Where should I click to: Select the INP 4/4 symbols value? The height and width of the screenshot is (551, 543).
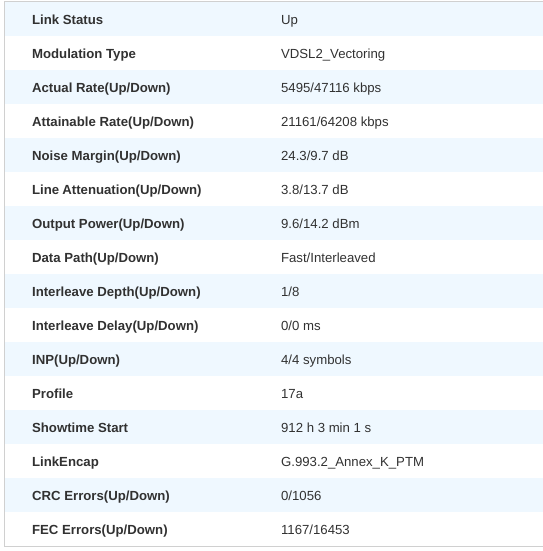click(316, 360)
